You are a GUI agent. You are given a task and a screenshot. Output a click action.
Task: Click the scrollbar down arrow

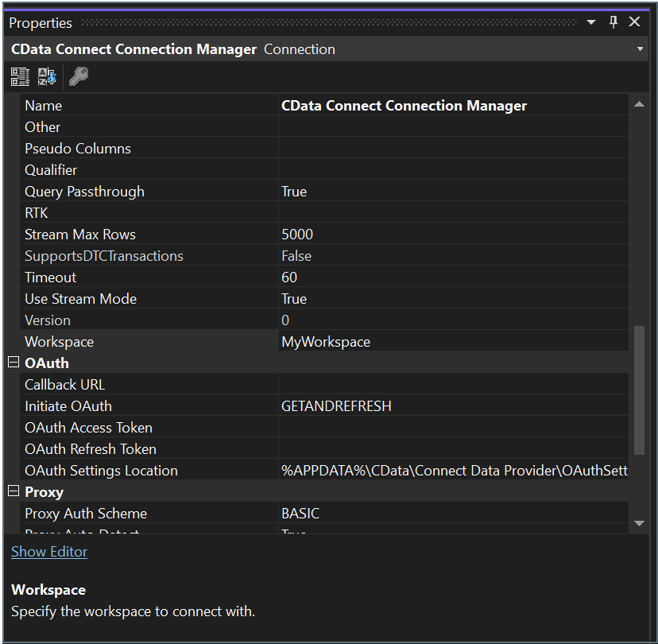pos(640,522)
